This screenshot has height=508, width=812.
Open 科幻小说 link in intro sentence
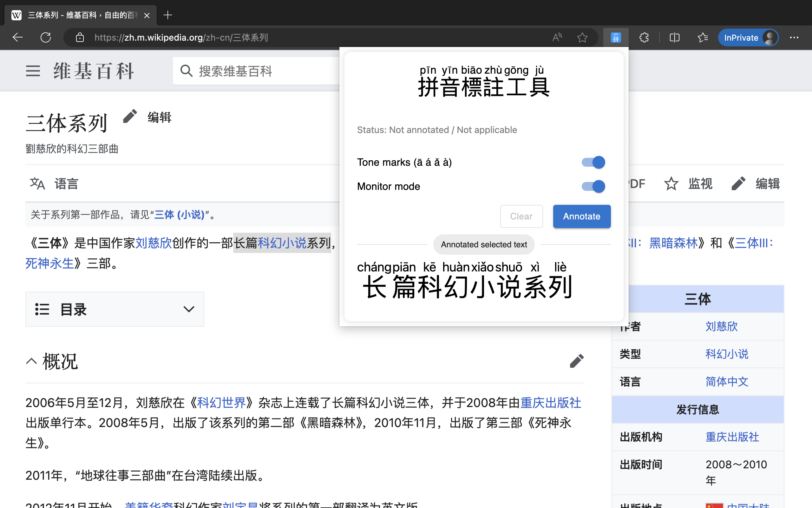pos(282,243)
